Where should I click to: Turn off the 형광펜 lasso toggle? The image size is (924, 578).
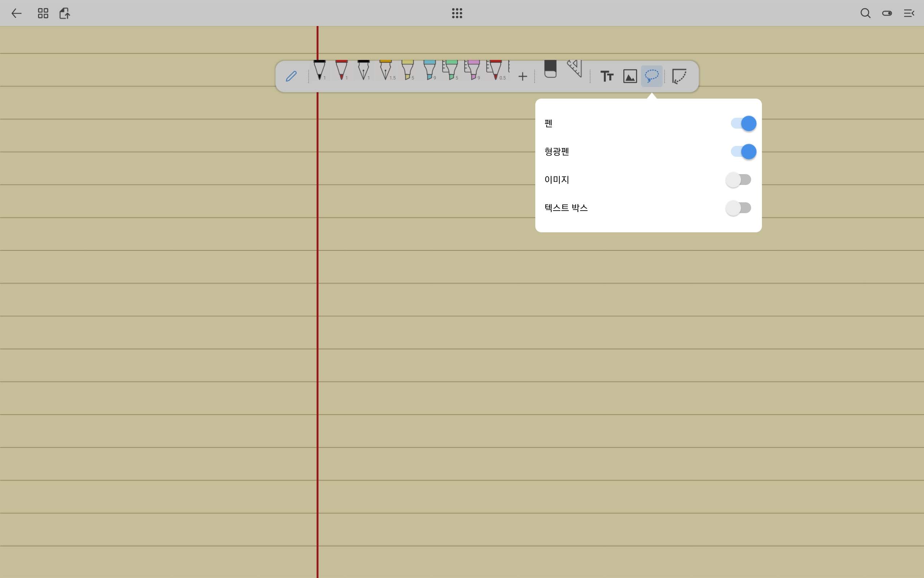(743, 152)
